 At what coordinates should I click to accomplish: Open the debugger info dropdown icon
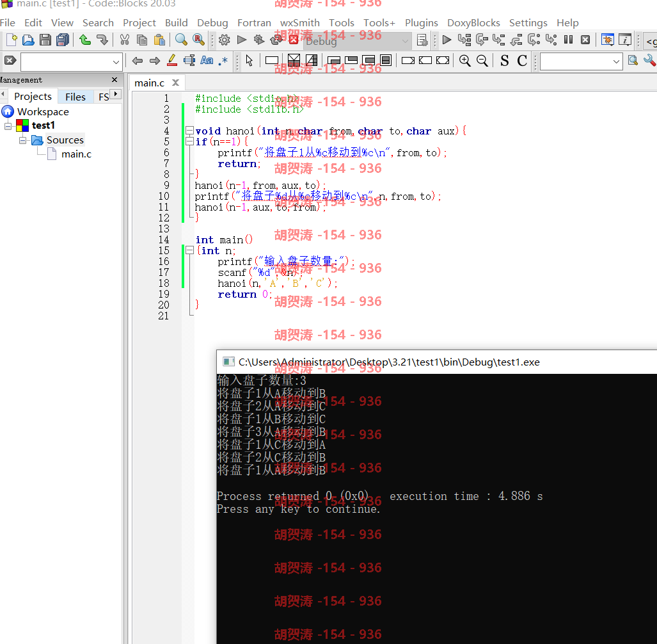(x=625, y=40)
